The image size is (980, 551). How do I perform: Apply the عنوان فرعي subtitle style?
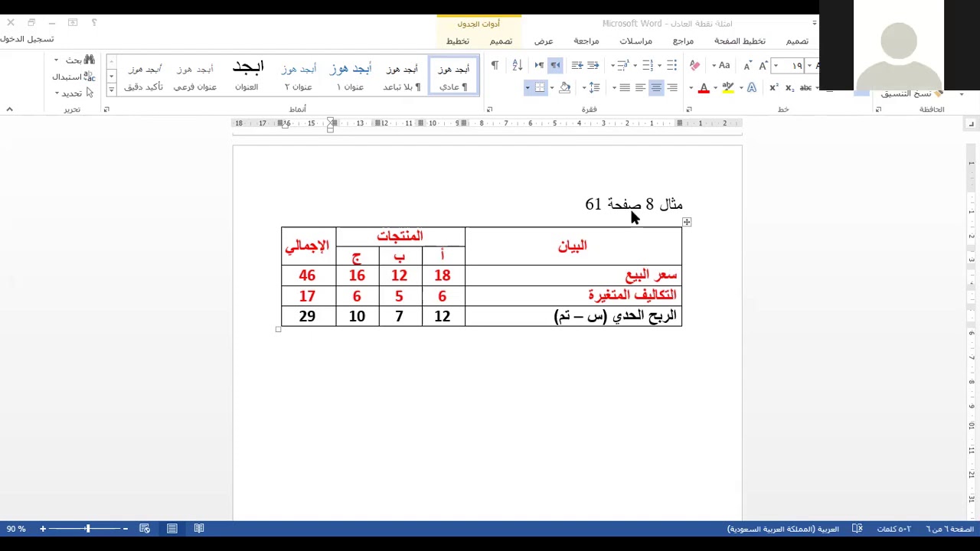[195, 76]
